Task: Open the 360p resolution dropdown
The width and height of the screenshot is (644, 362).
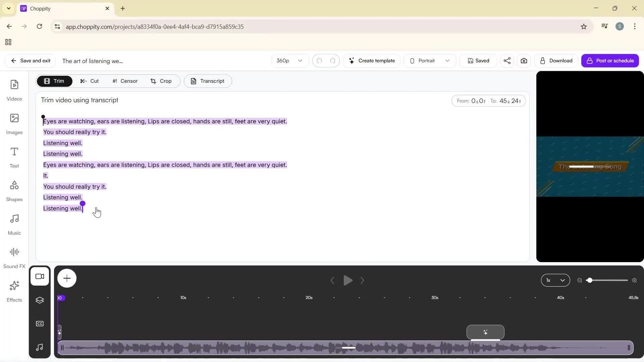Action: point(289,61)
